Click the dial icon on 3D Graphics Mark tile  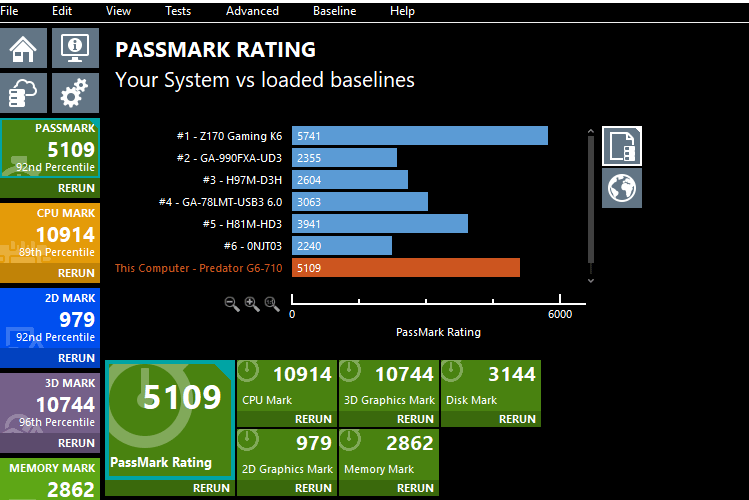(350, 371)
